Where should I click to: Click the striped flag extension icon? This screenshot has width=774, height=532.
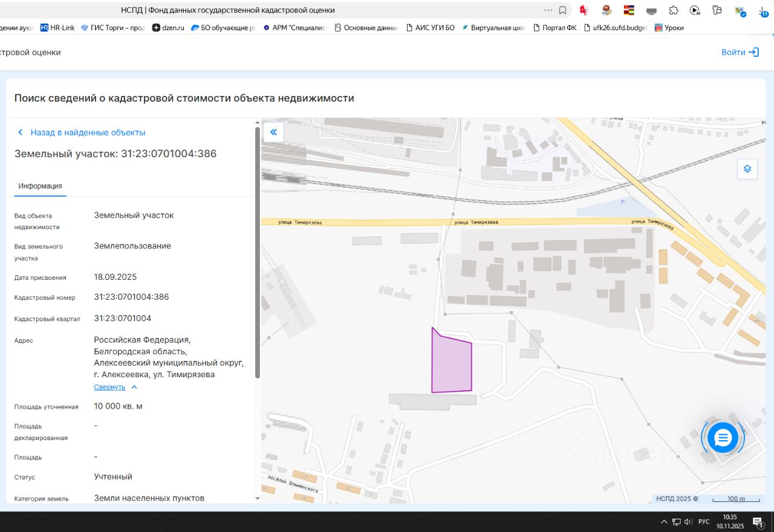[629, 10]
